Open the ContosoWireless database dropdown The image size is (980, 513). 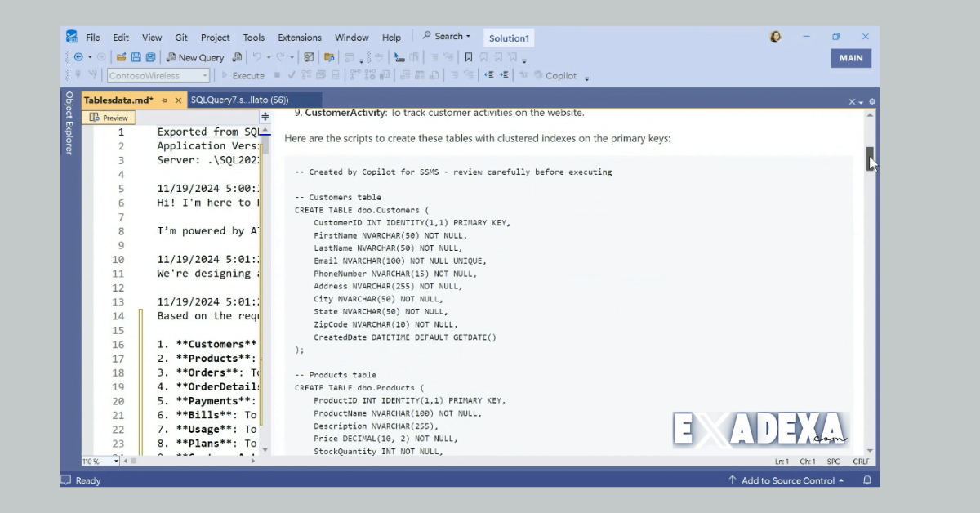coord(207,75)
